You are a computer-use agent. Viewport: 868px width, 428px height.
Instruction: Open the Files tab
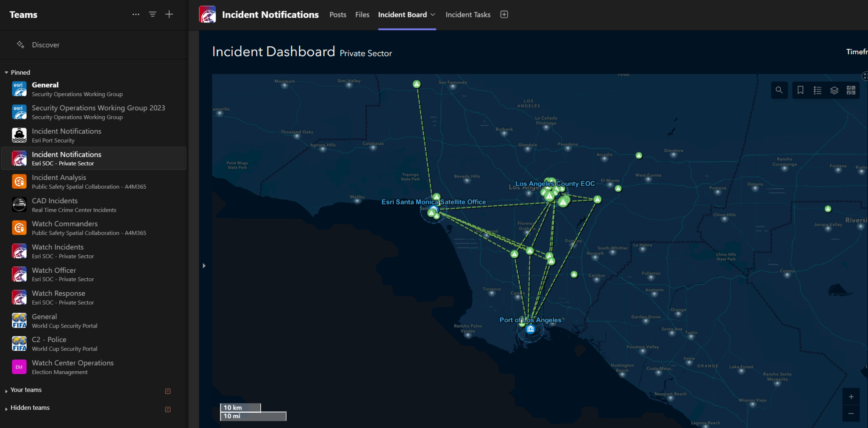pyautogui.click(x=362, y=14)
